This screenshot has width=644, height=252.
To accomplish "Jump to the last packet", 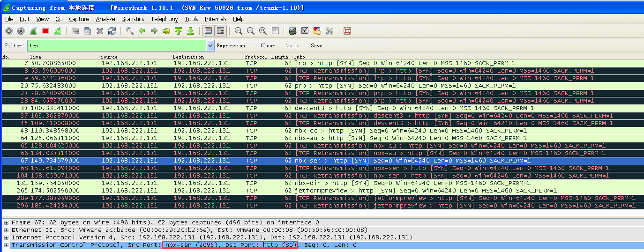I will coord(191,31).
